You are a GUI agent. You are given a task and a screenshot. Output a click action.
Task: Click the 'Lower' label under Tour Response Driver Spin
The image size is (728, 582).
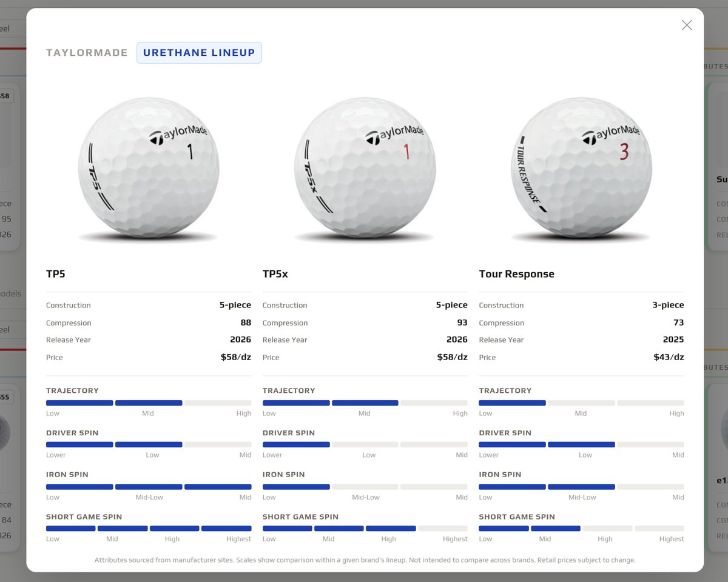pyautogui.click(x=489, y=455)
